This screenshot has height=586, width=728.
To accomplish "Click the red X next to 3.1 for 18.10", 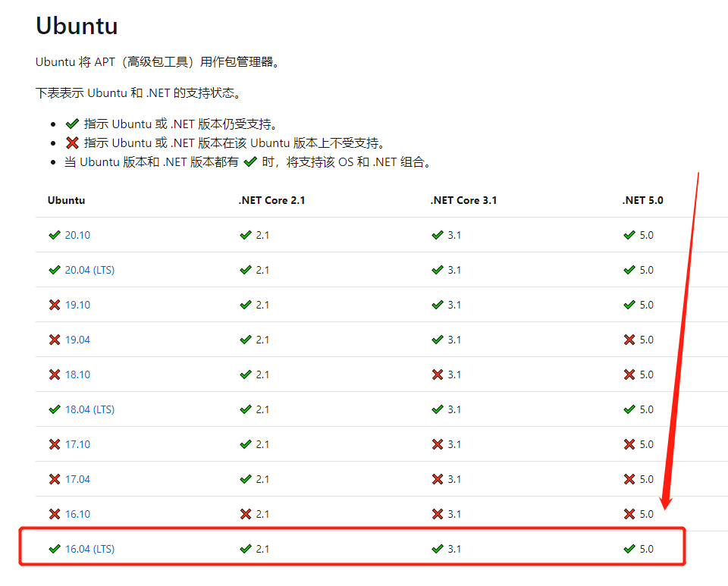I will pyautogui.click(x=438, y=374).
